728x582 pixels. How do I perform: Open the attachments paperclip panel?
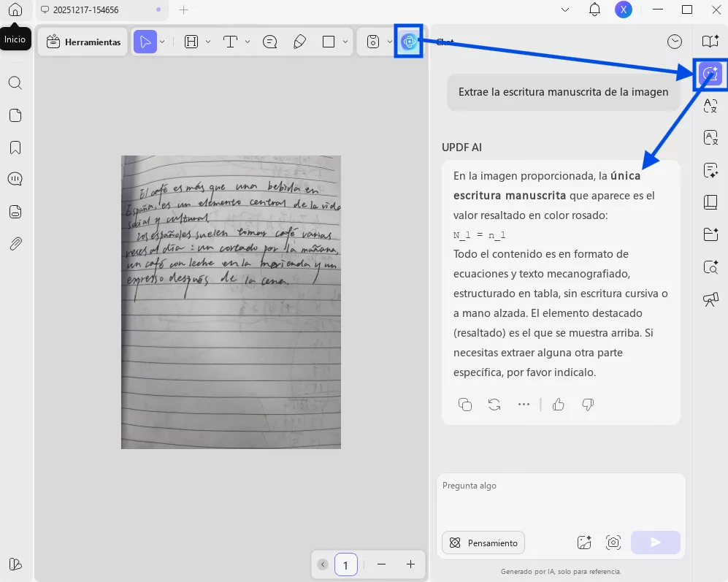[15, 244]
